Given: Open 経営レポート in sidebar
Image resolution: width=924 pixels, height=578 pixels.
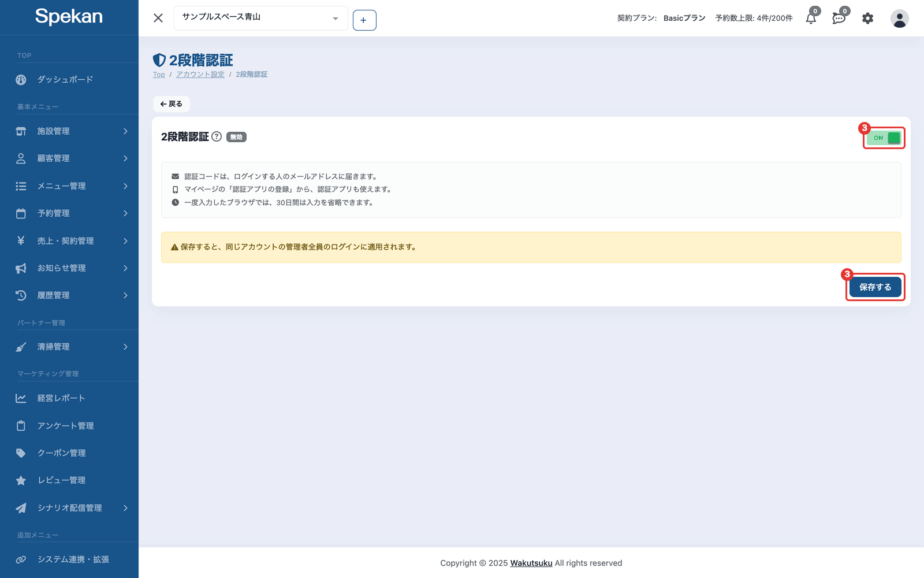Looking at the screenshot, I should pyautogui.click(x=69, y=398).
